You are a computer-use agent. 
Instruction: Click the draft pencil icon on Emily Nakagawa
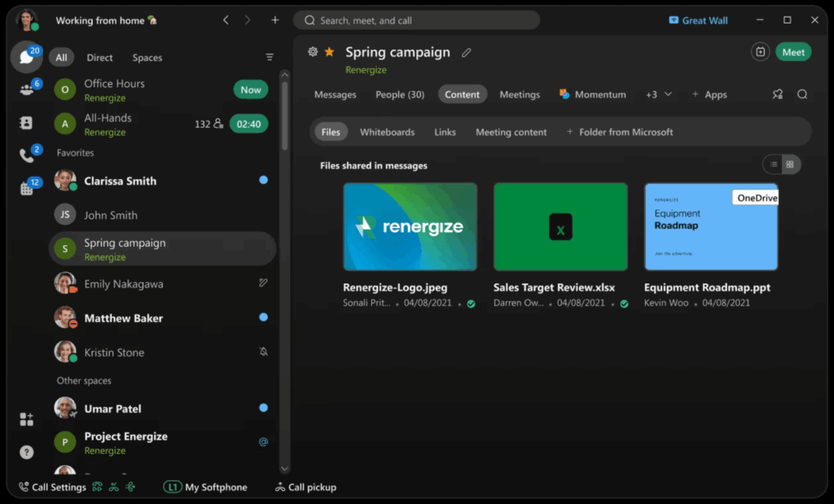click(x=263, y=283)
